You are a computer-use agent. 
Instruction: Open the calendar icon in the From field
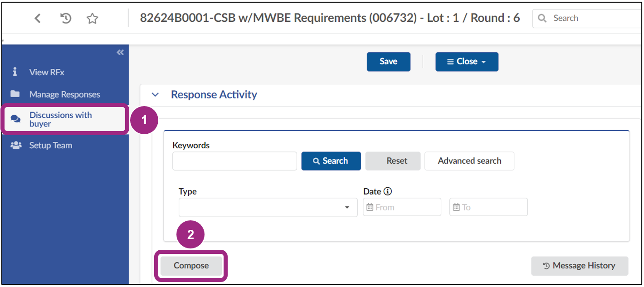(370, 207)
